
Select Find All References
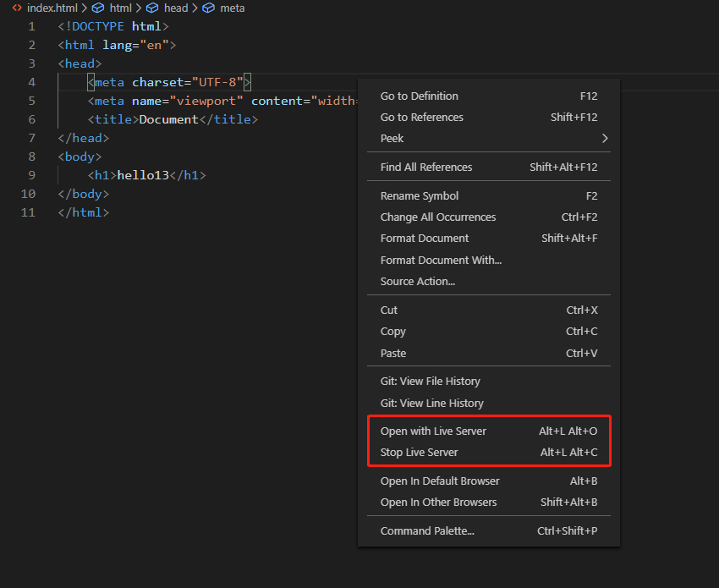click(x=426, y=168)
